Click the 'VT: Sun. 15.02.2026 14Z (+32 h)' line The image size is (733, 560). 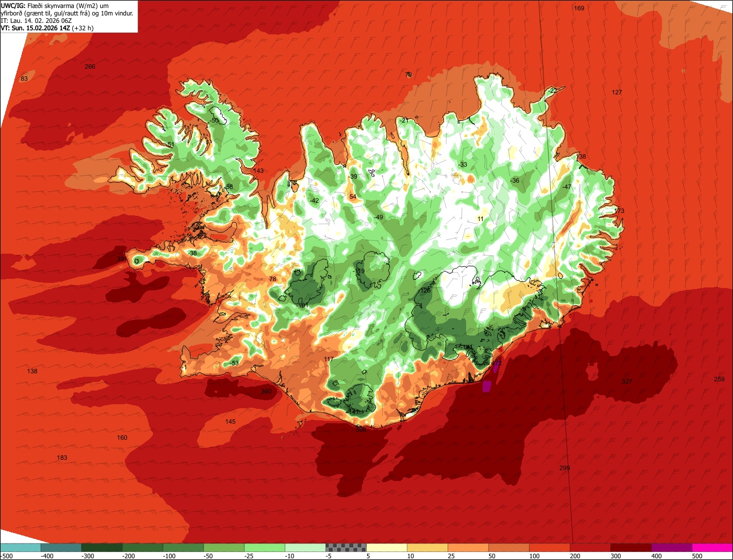click(48, 28)
